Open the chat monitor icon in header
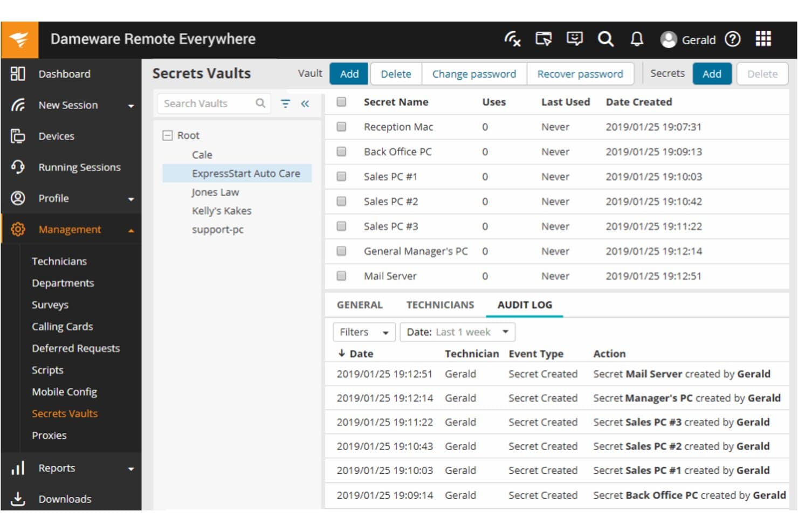The height and width of the screenshot is (532, 798). click(x=575, y=39)
